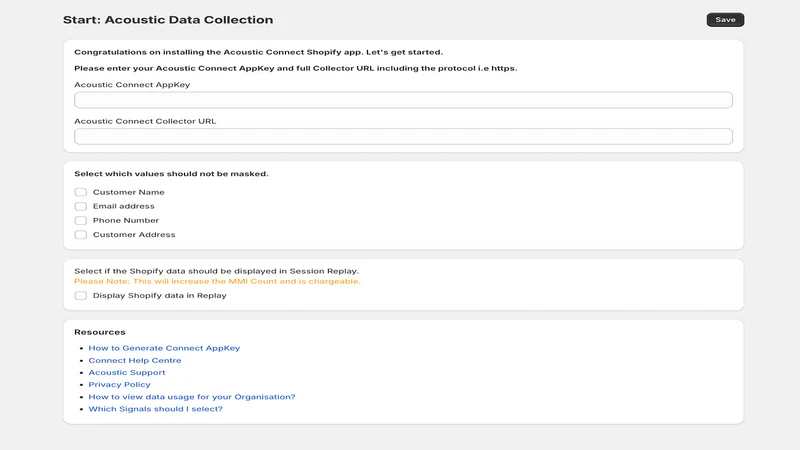Check the Customer Name checkbox
The width and height of the screenshot is (800, 450).
[81, 192]
